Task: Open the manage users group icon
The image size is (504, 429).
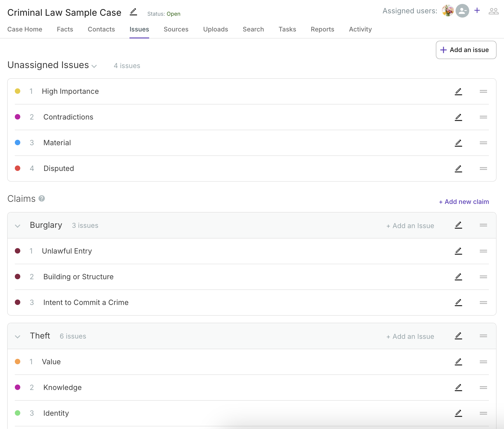Action: tap(493, 11)
